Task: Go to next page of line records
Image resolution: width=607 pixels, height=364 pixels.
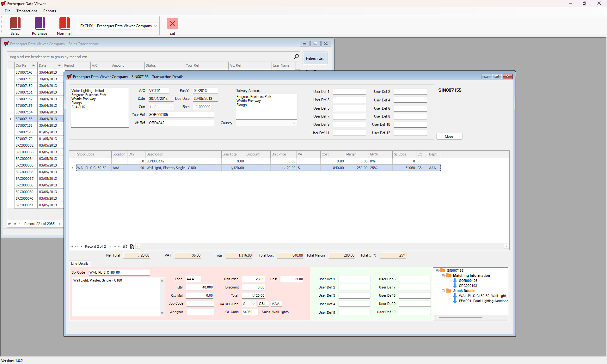Action: 115,246
